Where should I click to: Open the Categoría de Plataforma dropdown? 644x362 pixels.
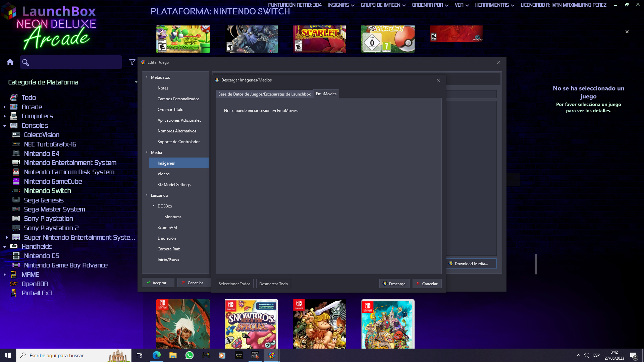136,82
